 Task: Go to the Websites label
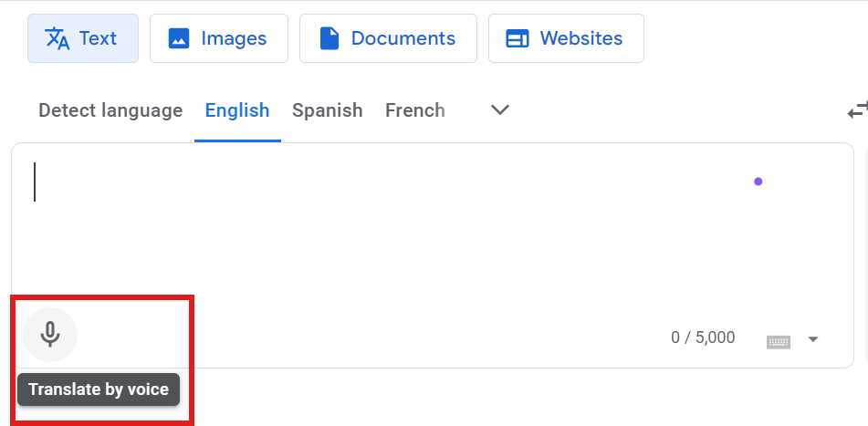pyautogui.click(x=581, y=38)
